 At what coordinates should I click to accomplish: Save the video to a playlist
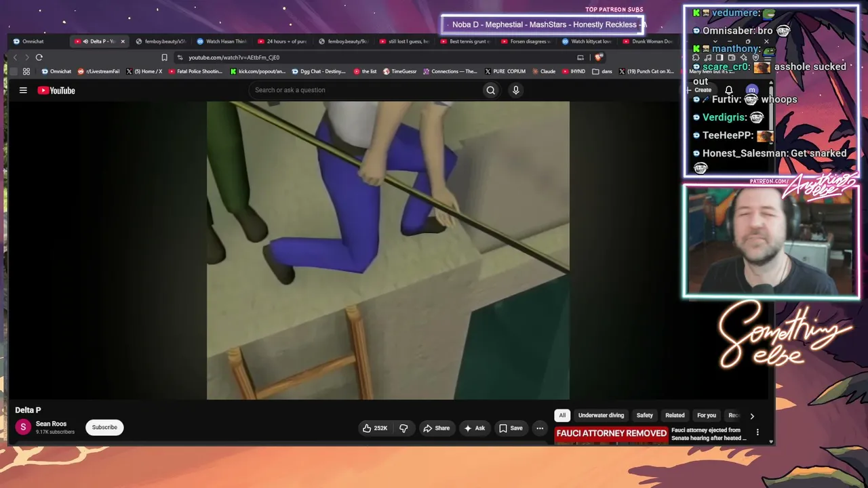(x=511, y=428)
